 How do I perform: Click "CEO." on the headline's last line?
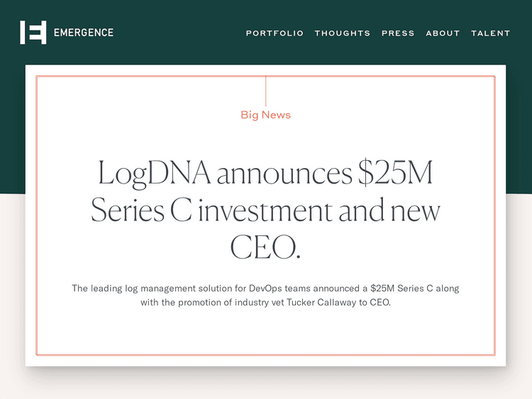tap(265, 247)
